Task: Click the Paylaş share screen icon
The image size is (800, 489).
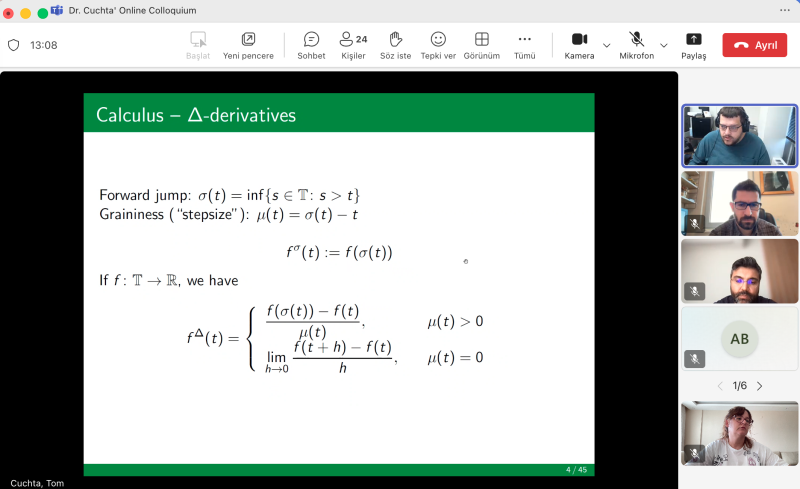Action: pyautogui.click(x=693, y=45)
